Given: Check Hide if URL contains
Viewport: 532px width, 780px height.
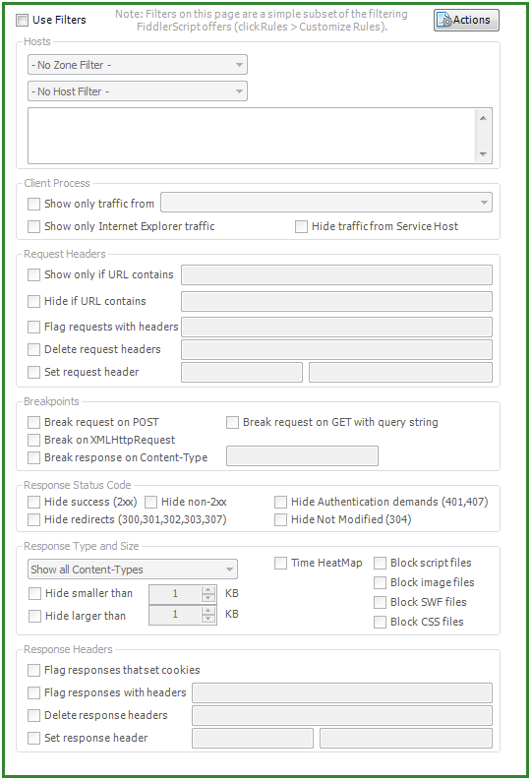Looking at the screenshot, I should [33, 301].
